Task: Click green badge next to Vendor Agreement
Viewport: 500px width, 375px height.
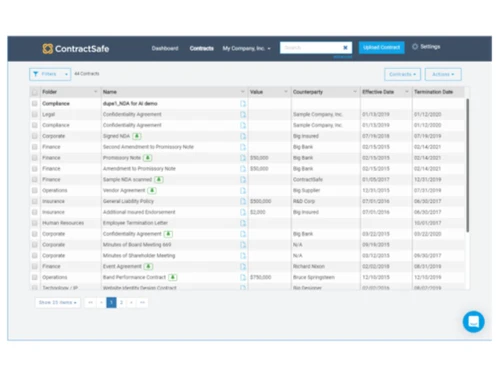Action: (x=152, y=190)
